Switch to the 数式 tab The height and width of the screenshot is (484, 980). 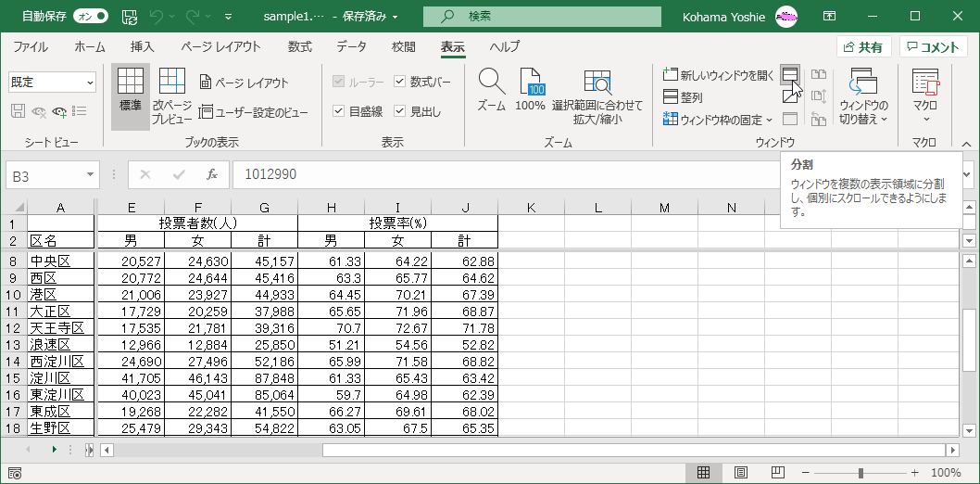pyautogui.click(x=300, y=47)
